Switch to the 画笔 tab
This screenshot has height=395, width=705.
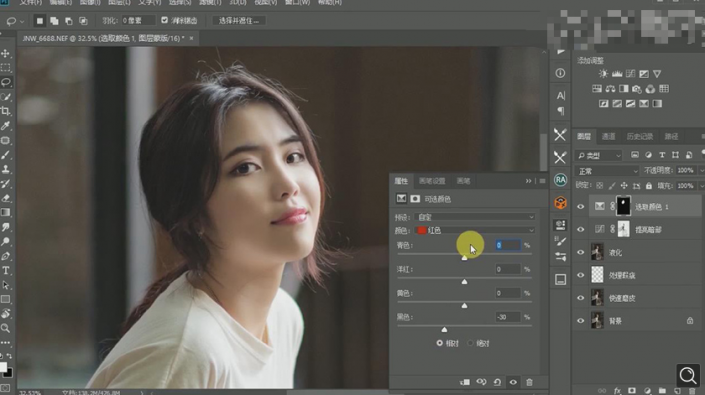click(463, 181)
